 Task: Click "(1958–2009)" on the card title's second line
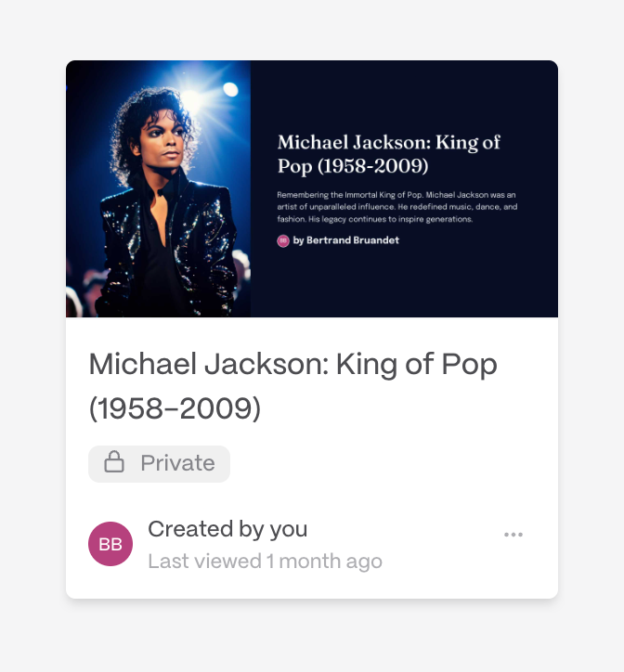(175, 408)
